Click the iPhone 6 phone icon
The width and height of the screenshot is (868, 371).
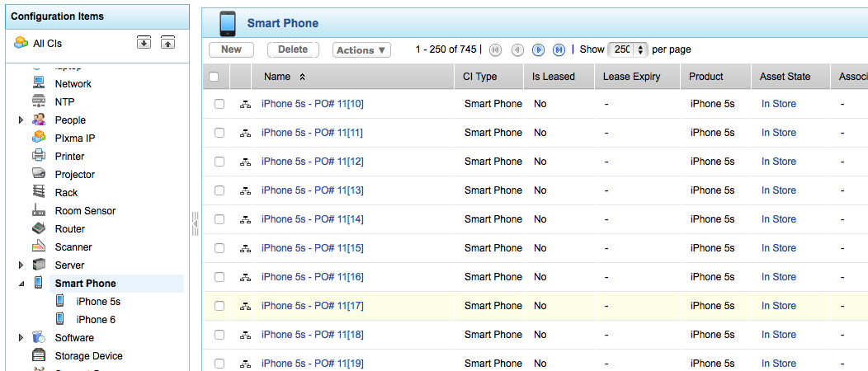[59, 319]
